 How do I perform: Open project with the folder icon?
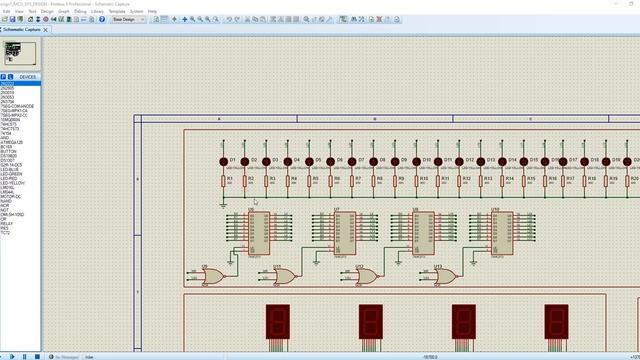[4, 19]
